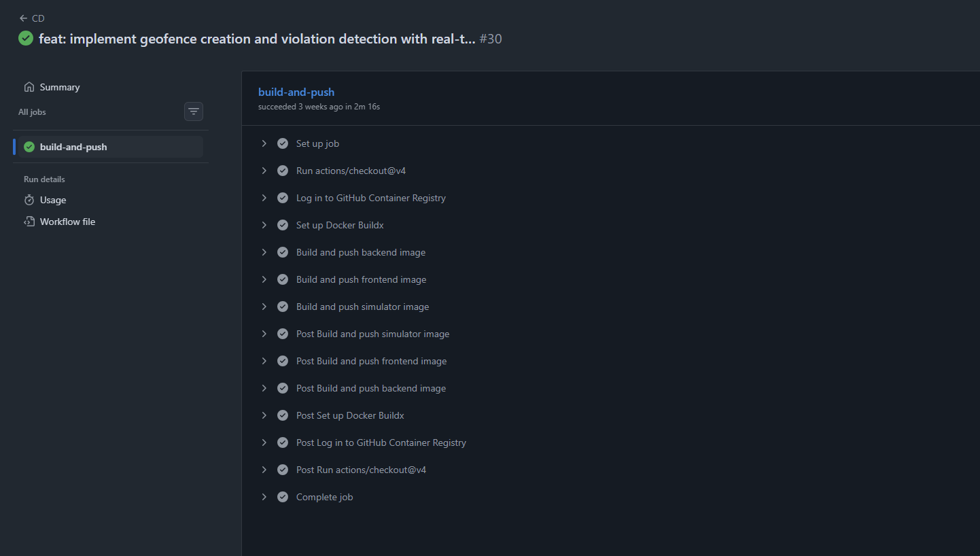Viewport: 980px width, 556px height.
Task: Click the back arrow icon beside CD
Action: click(x=24, y=18)
